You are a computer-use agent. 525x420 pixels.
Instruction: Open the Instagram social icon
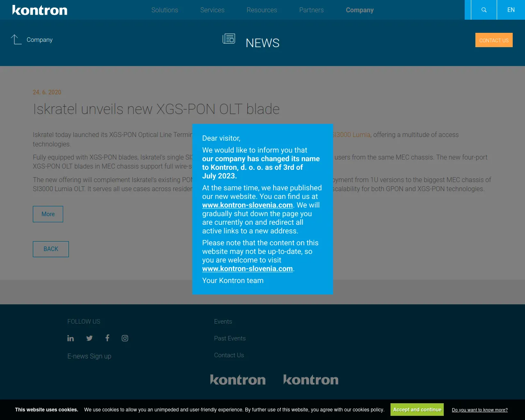(x=125, y=338)
